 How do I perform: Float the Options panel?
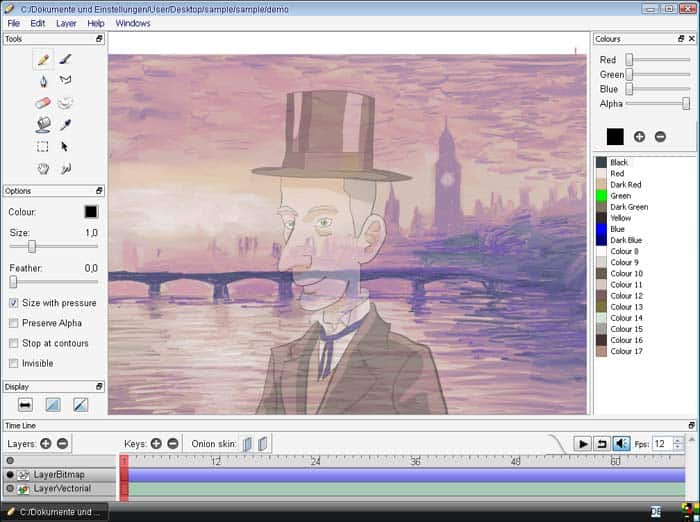coord(99,191)
